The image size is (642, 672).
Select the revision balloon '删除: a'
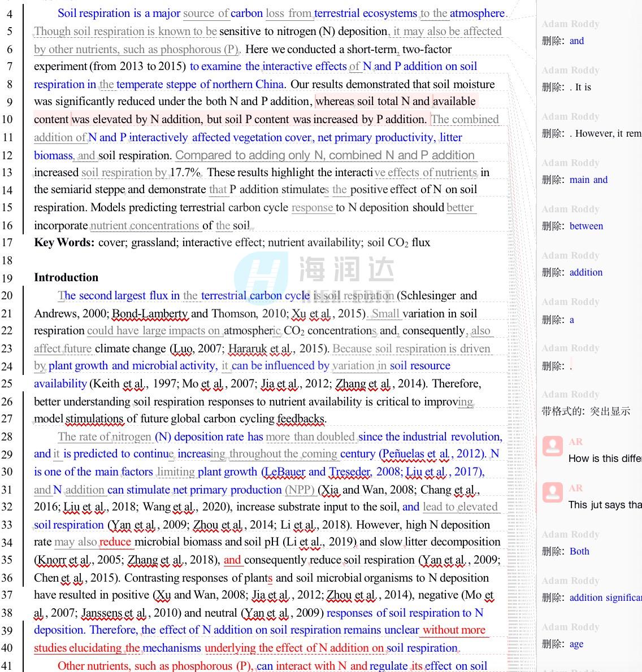click(558, 320)
